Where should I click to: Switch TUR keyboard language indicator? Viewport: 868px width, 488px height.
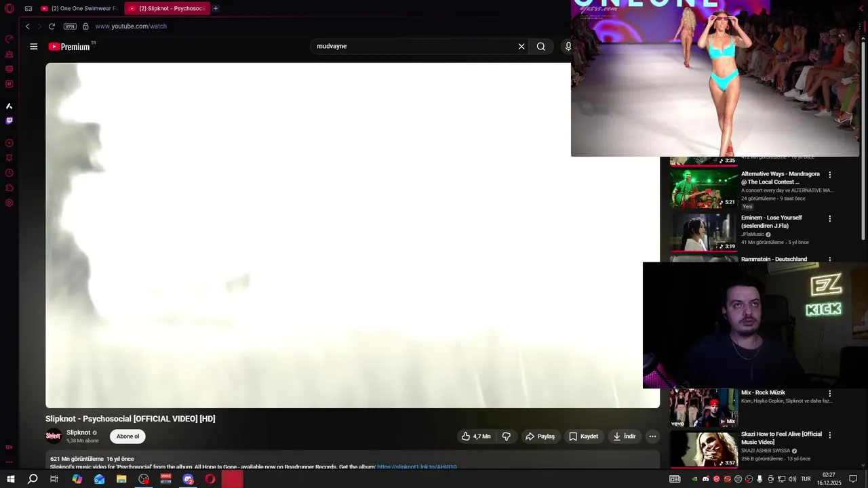coord(806,479)
